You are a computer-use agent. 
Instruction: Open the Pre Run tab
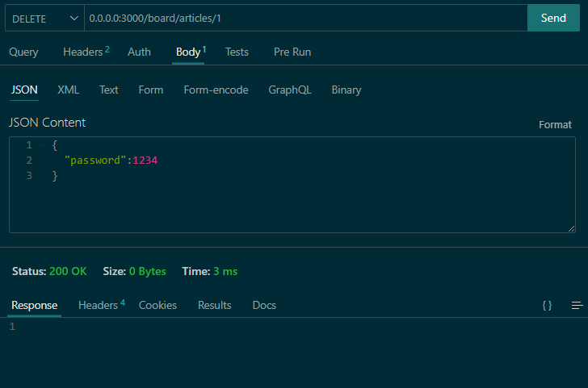tap(292, 52)
